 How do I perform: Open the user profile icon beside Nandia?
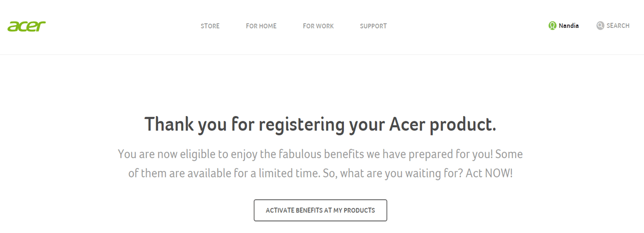[x=552, y=26]
